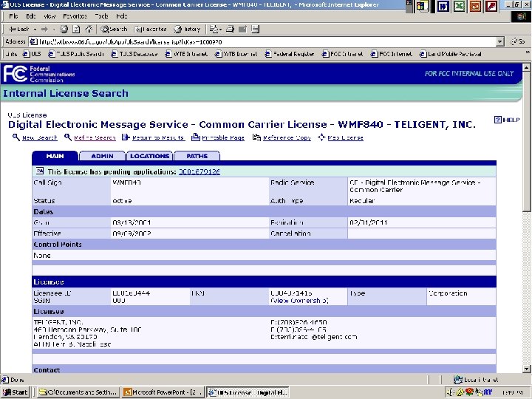This screenshot has height=399, width=532.
Task: Print the page using the printer icon
Action: click(230, 29)
